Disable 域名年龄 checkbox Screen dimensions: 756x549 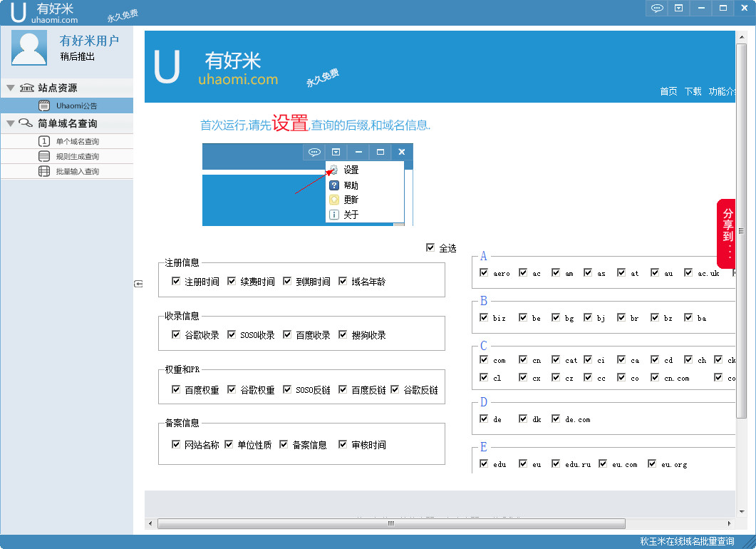tap(343, 281)
